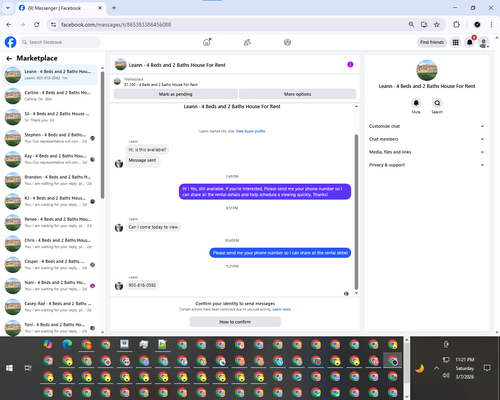Open the Windows notification center icon
The height and width of the screenshot is (400, 500).
tap(487, 368)
